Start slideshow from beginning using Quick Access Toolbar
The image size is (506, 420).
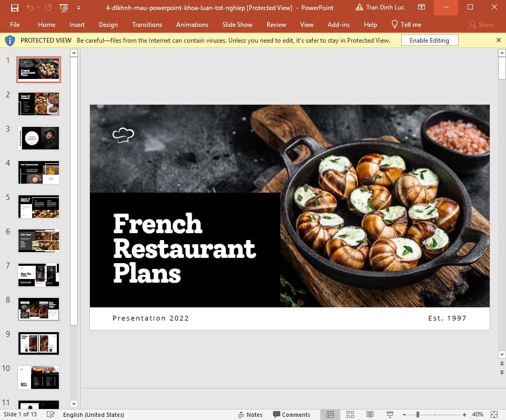pos(64,8)
